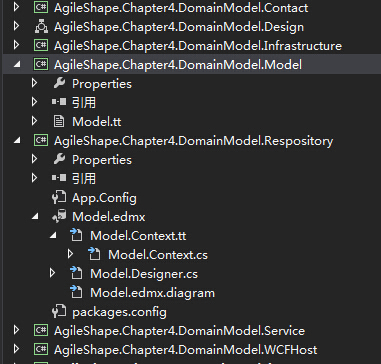Expand the DomainModel.Contact project node
Screen dimensions: 381x364
click(x=16, y=7)
